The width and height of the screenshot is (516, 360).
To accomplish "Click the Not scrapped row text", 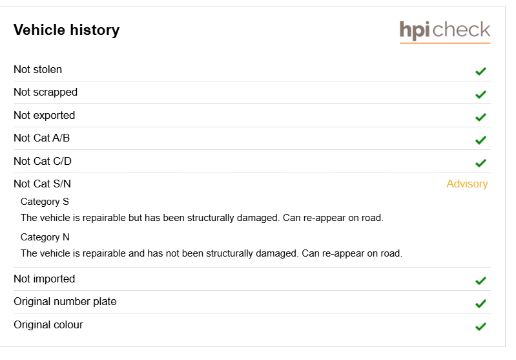I will [x=45, y=92].
